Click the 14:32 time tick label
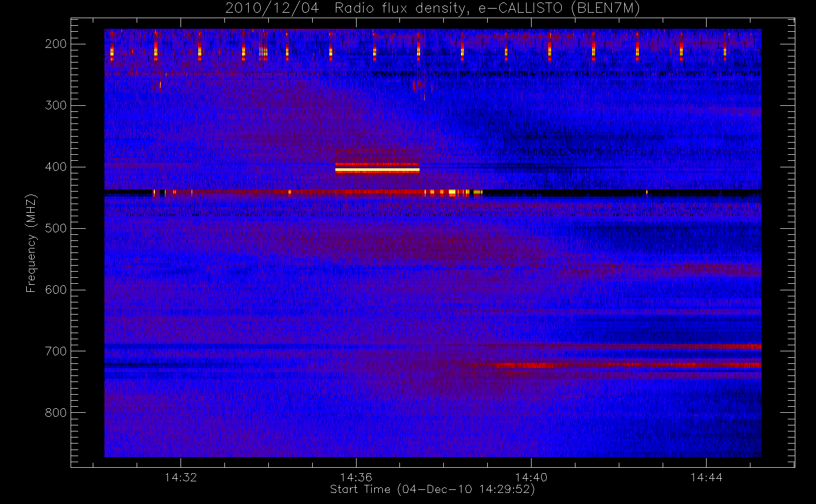The width and height of the screenshot is (816, 504). [x=181, y=477]
